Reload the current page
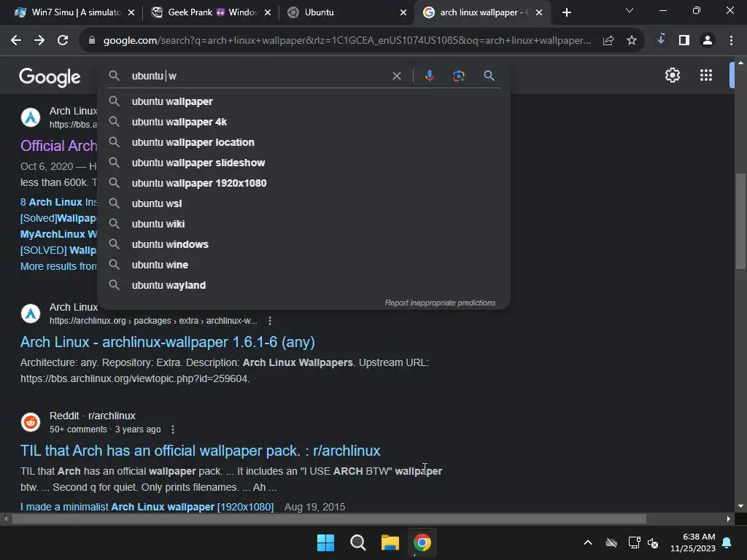747x560 pixels. 63,41
